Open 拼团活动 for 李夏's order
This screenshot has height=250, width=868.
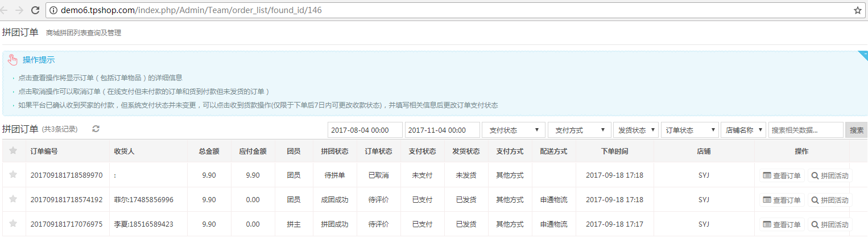point(830,224)
